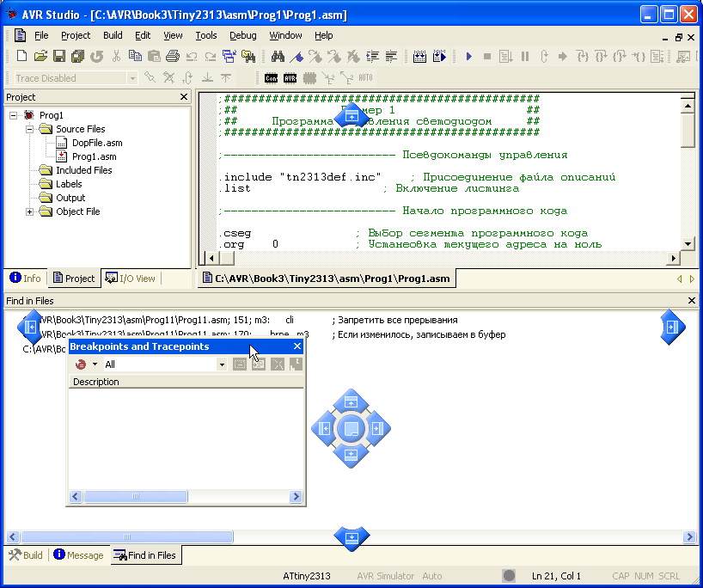The image size is (703, 588).
Task: Start debugging with the blue play arrow
Action: click(469, 56)
